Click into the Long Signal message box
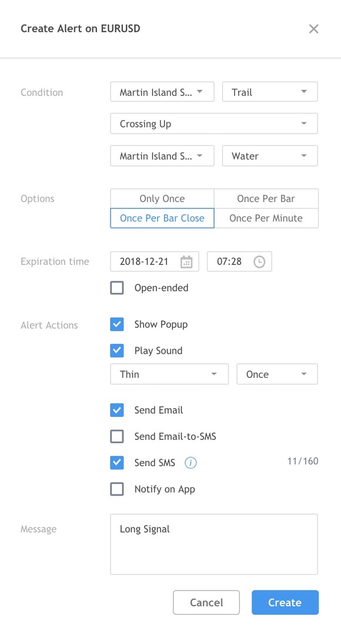This screenshot has height=644, width=341. click(x=214, y=544)
